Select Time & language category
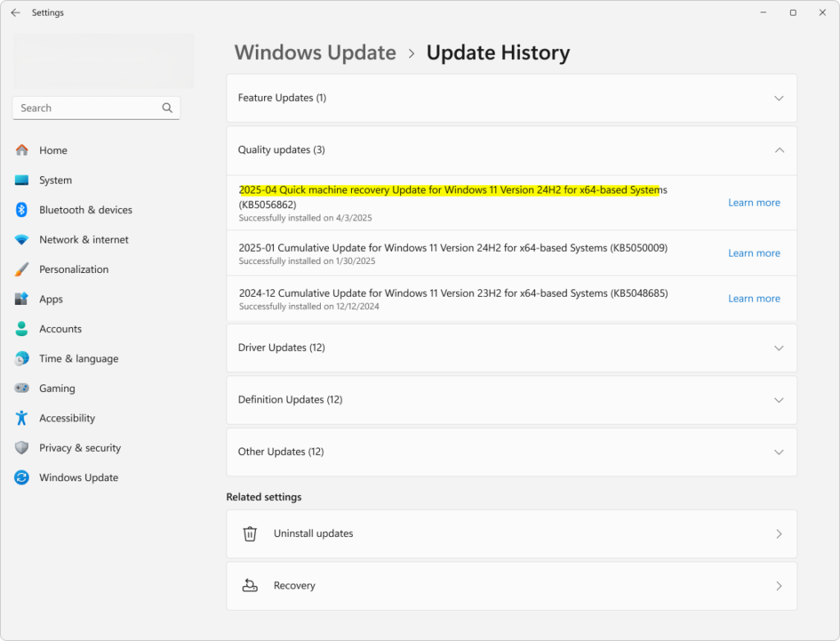The width and height of the screenshot is (840, 641). tap(79, 359)
